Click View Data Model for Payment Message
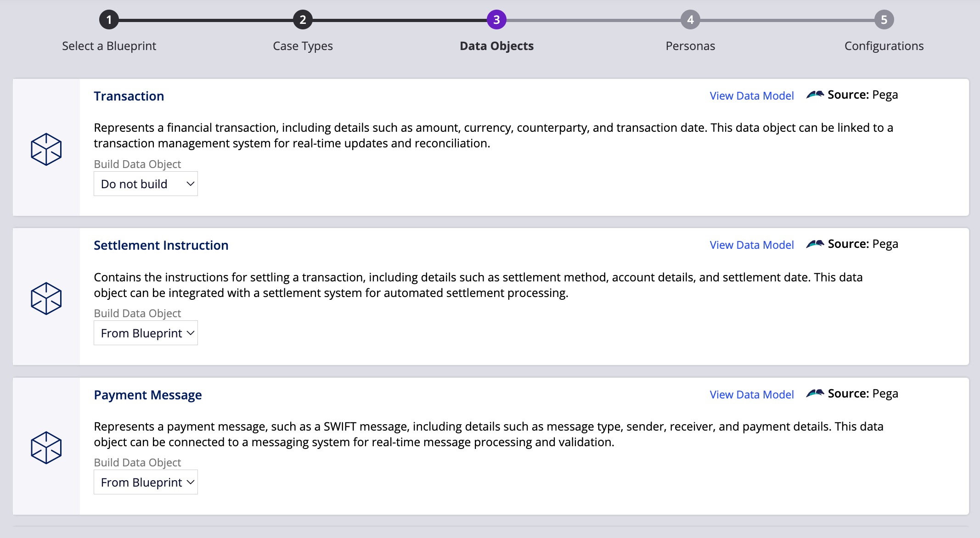The width and height of the screenshot is (980, 538). 751,395
